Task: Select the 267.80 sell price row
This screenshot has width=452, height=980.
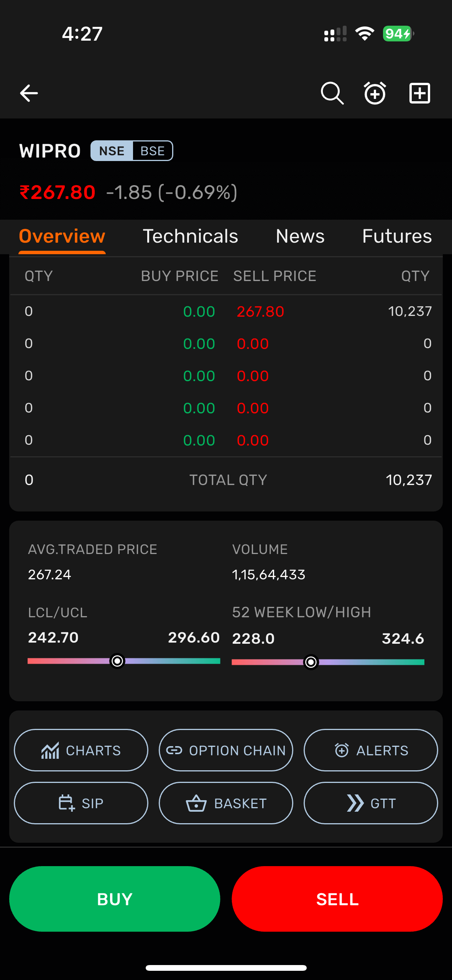Action: click(260, 311)
